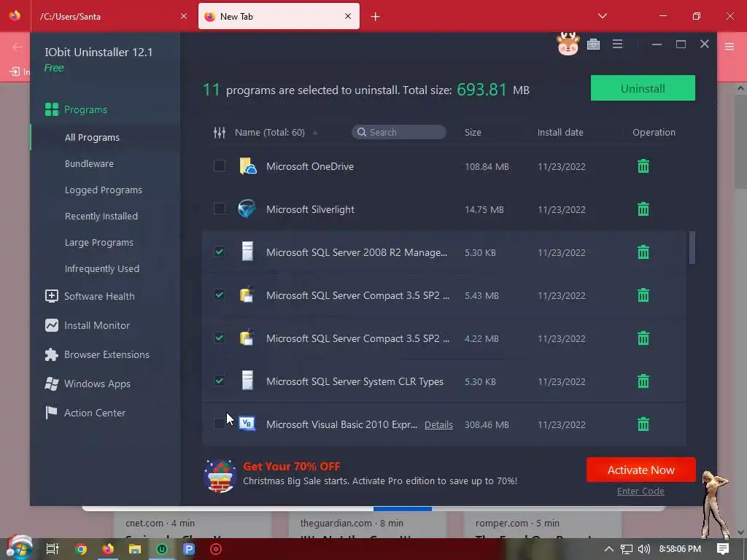Click the taskbar clock showing 8:58:06 PM

[680, 549]
